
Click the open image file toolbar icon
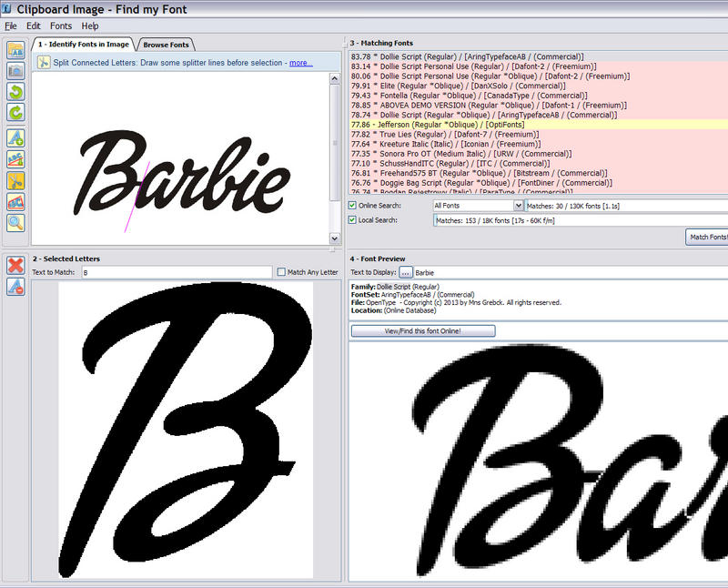coord(15,50)
